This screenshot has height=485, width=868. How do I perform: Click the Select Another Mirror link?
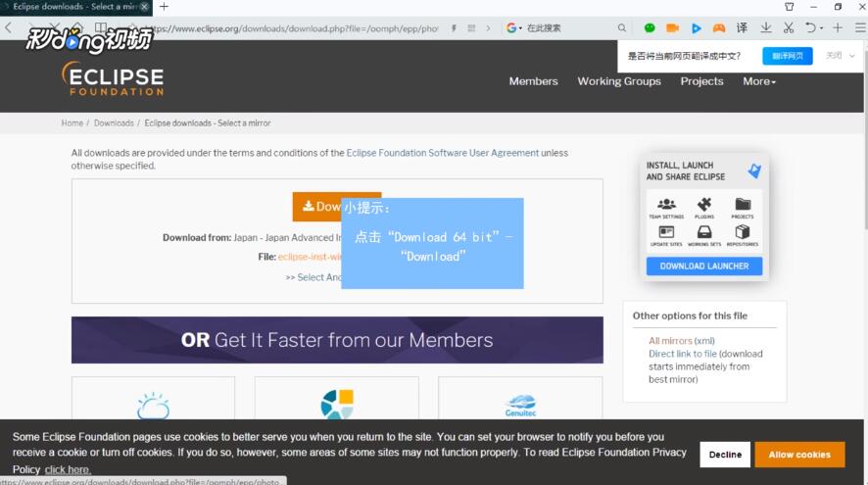313,277
